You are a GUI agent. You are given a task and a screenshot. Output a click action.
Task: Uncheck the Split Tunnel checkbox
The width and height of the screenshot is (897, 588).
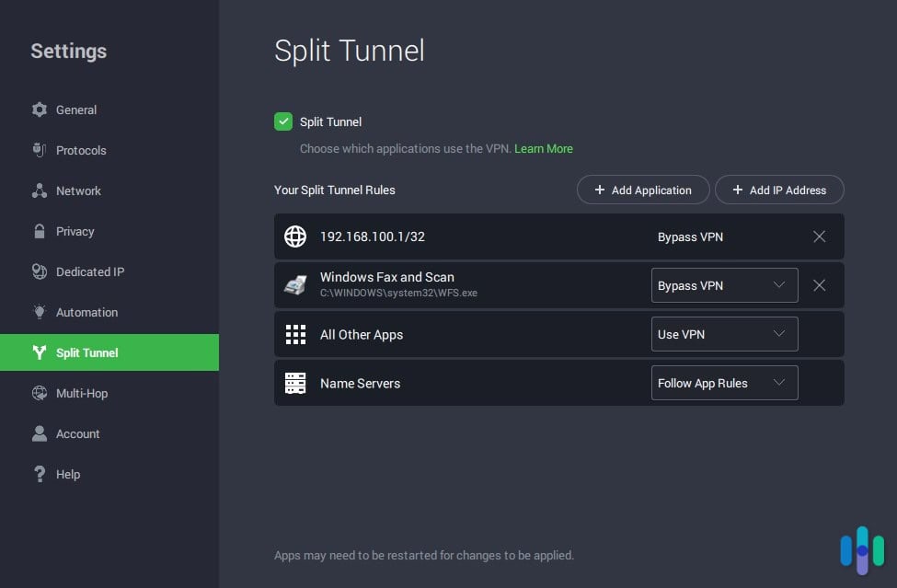[x=283, y=121]
